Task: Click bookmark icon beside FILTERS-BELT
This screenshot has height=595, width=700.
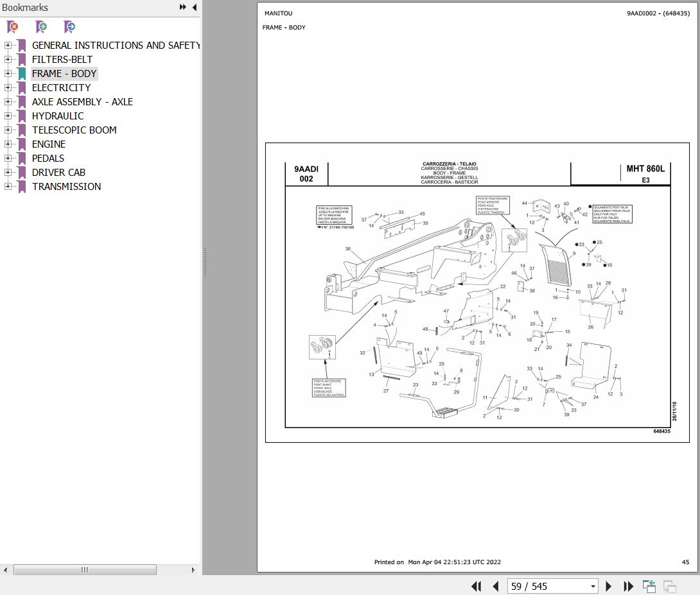Action: [x=22, y=59]
